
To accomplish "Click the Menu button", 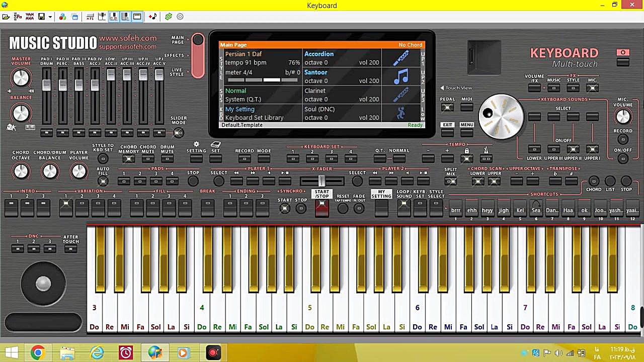I will click(x=466, y=133).
